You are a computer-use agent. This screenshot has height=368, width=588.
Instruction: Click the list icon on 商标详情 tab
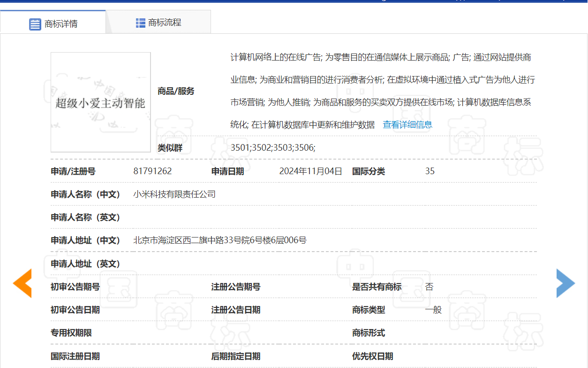pyautogui.click(x=35, y=24)
